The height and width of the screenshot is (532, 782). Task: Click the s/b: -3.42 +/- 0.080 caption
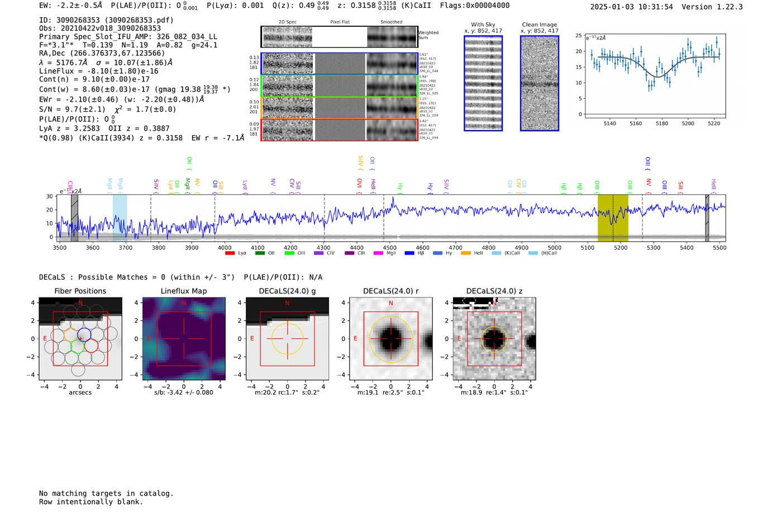(x=184, y=392)
